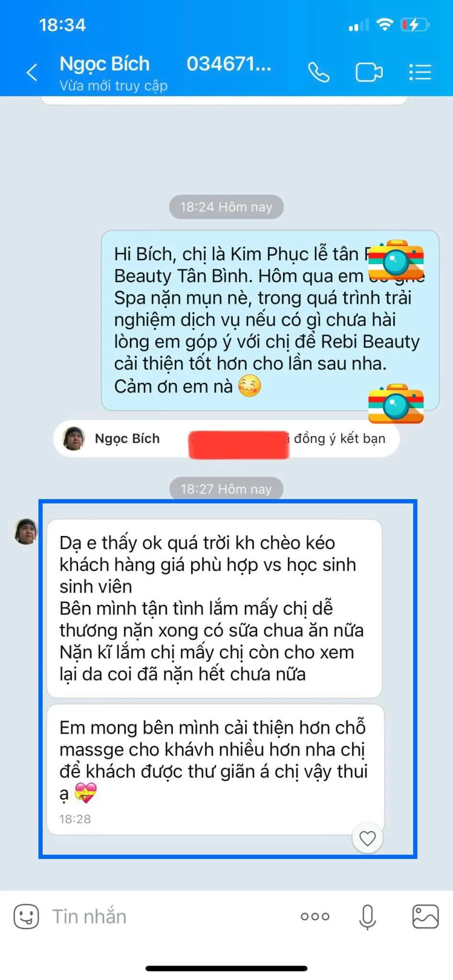This screenshot has width=453, height=980.
Task: Open the sticker emoji picker
Action: click(26, 916)
